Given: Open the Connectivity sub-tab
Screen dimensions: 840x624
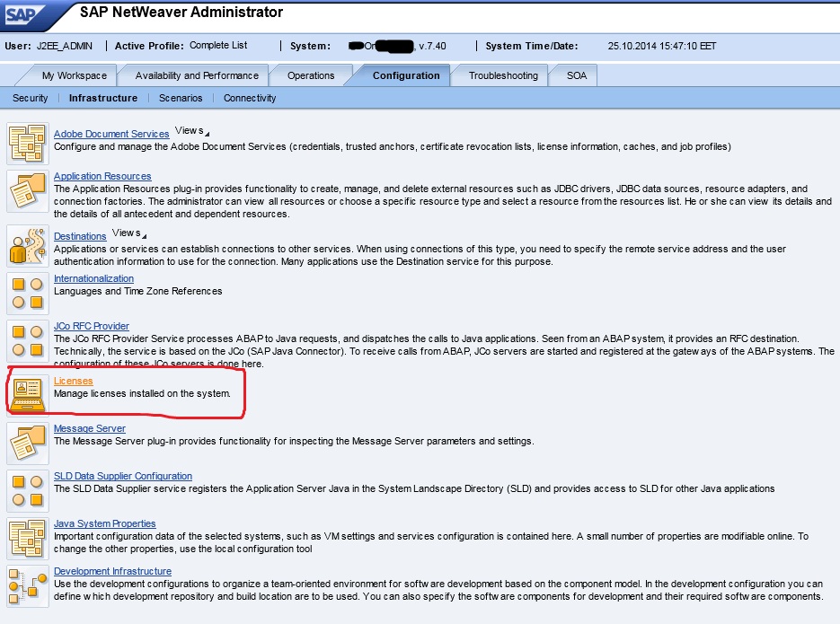Looking at the screenshot, I should [250, 98].
